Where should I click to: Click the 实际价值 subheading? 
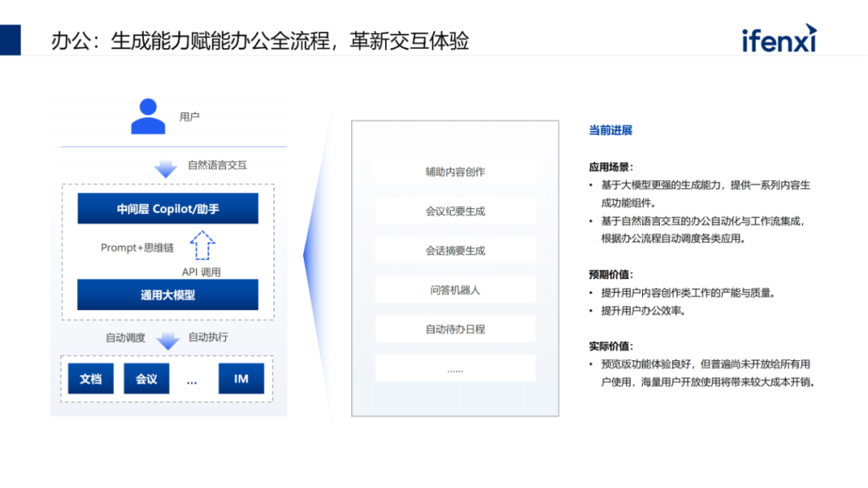611,347
